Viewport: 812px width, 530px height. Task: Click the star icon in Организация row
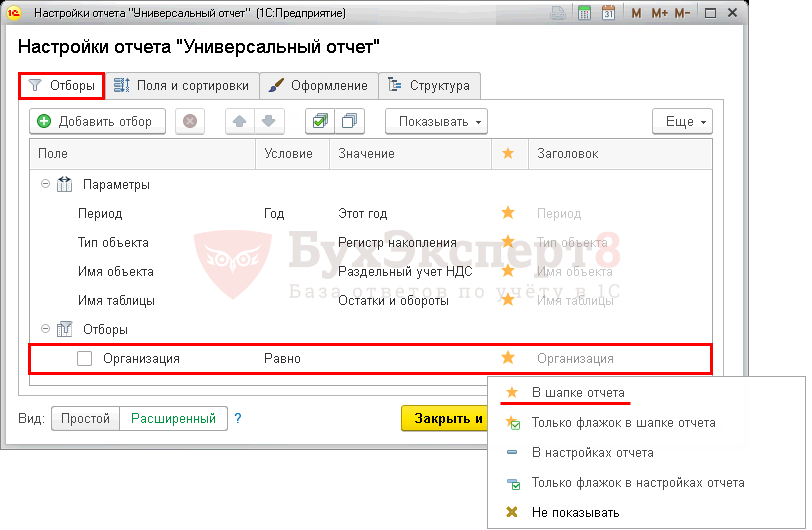[x=508, y=358]
